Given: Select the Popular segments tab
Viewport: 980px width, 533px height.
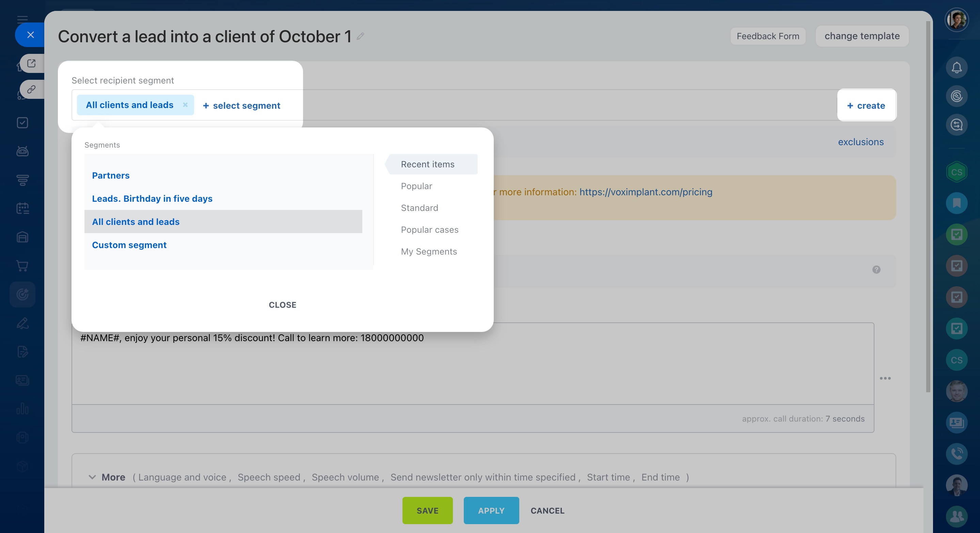Looking at the screenshot, I should coord(416,186).
